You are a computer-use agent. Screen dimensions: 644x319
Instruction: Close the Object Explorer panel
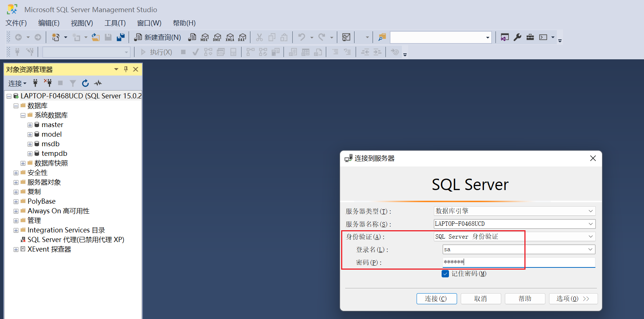coord(135,69)
